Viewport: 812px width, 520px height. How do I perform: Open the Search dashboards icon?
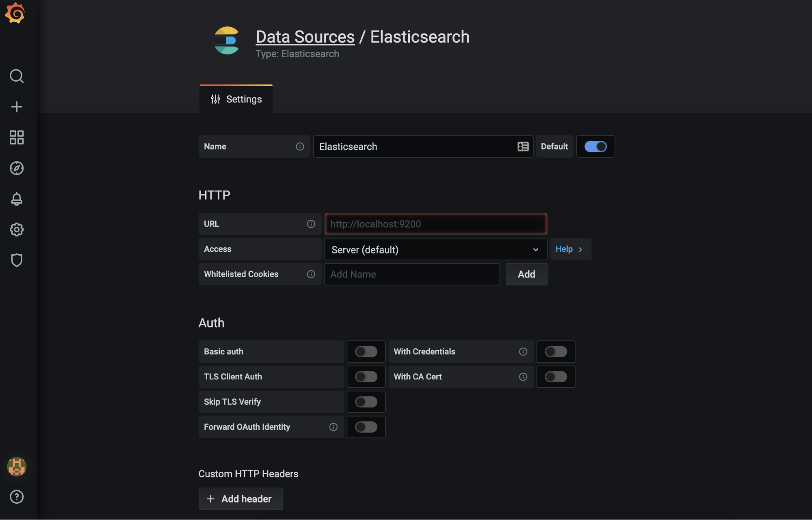(x=16, y=76)
